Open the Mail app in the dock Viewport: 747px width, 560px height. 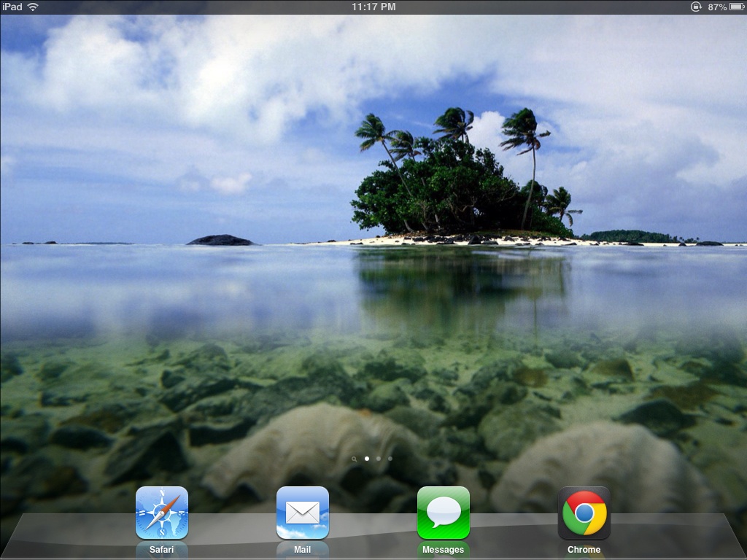tap(303, 513)
